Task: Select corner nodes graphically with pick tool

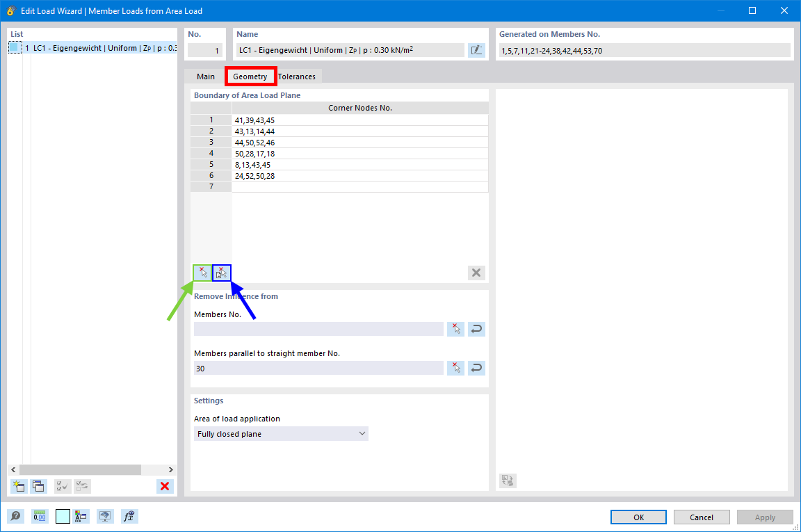Action: tap(202, 273)
